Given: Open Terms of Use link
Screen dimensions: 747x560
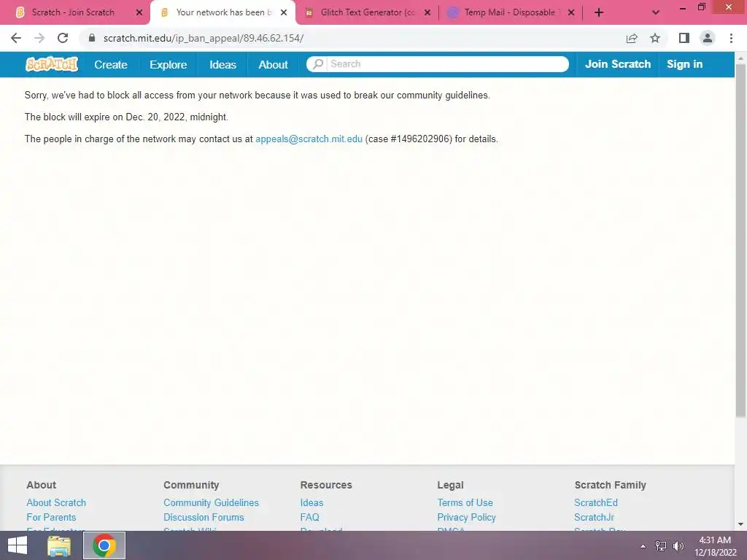Looking at the screenshot, I should (465, 502).
